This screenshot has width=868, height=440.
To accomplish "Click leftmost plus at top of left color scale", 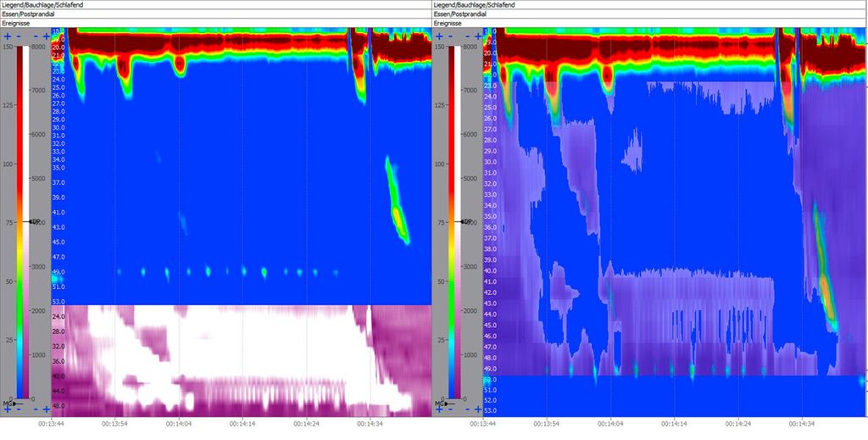I will tap(7, 36).
